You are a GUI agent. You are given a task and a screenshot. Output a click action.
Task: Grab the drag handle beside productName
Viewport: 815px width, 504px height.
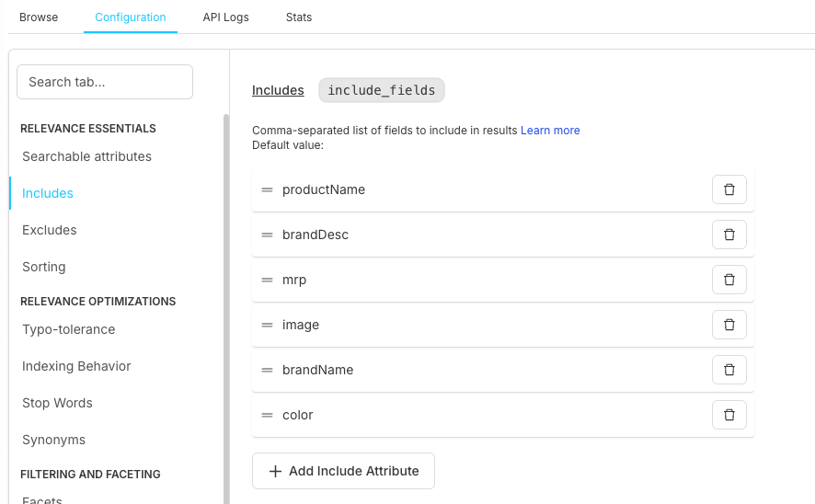coord(267,189)
